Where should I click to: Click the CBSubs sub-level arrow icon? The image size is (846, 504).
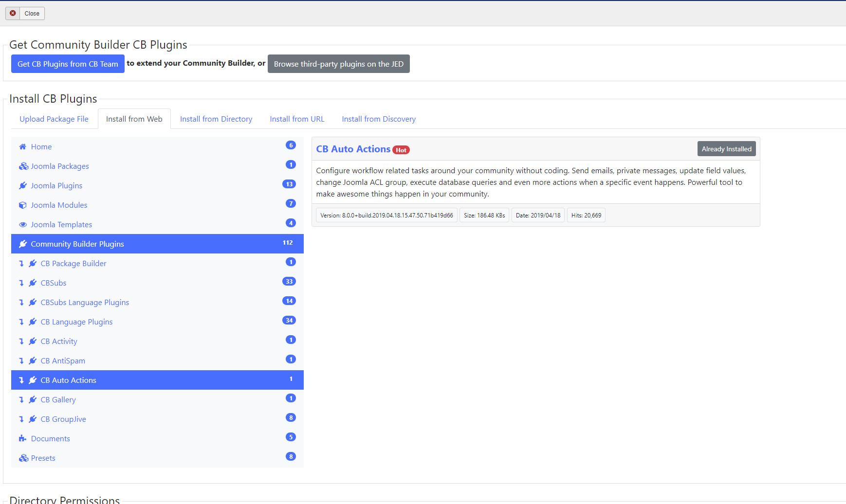coord(21,283)
